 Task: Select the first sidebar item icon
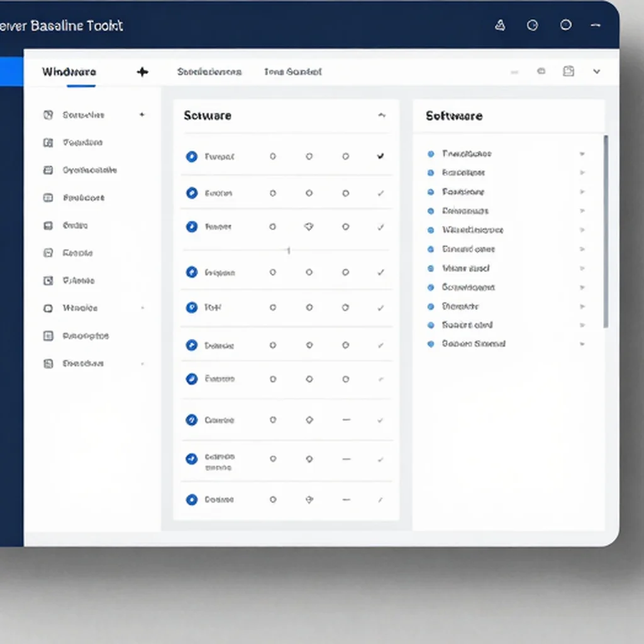(x=48, y=115)
